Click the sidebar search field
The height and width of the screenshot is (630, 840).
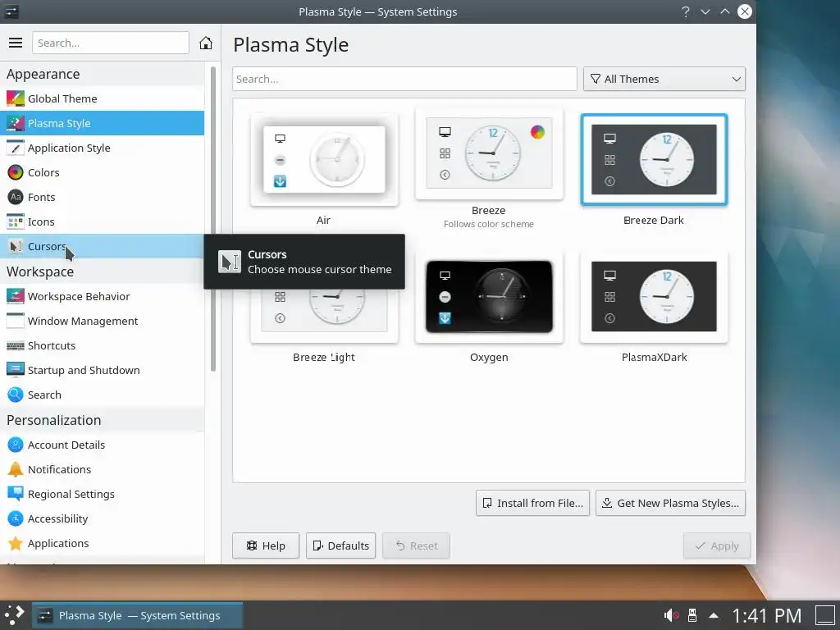pos(111,43)
